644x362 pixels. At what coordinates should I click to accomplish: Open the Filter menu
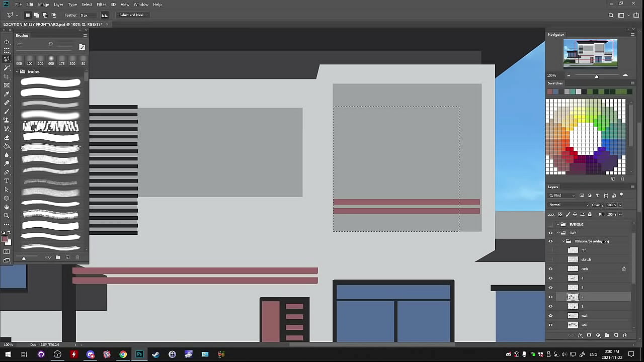pyautogui.click(x=101, y=5)
